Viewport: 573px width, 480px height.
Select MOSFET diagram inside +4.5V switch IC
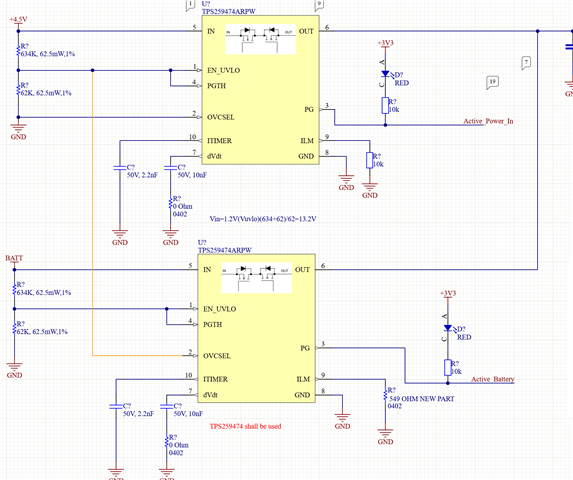pos(260,39)
